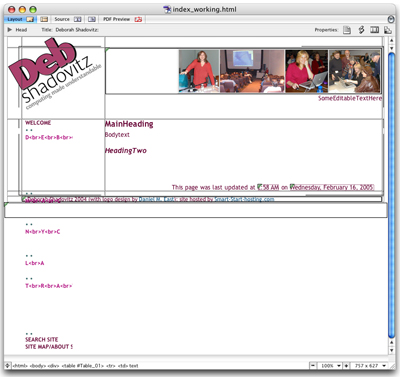Open the layout properties icon at far right
The height and width of the screenshot is (377, 400).
387,30
